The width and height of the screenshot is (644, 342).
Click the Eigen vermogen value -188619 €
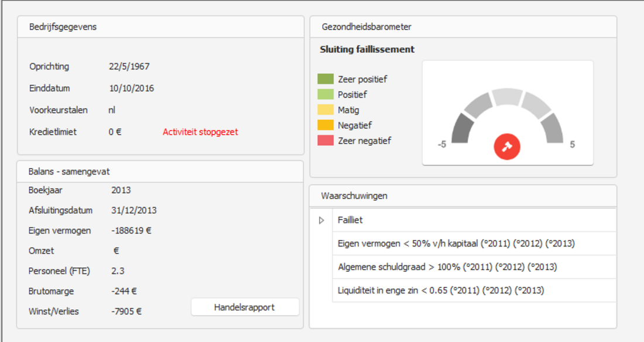[131, 231]
